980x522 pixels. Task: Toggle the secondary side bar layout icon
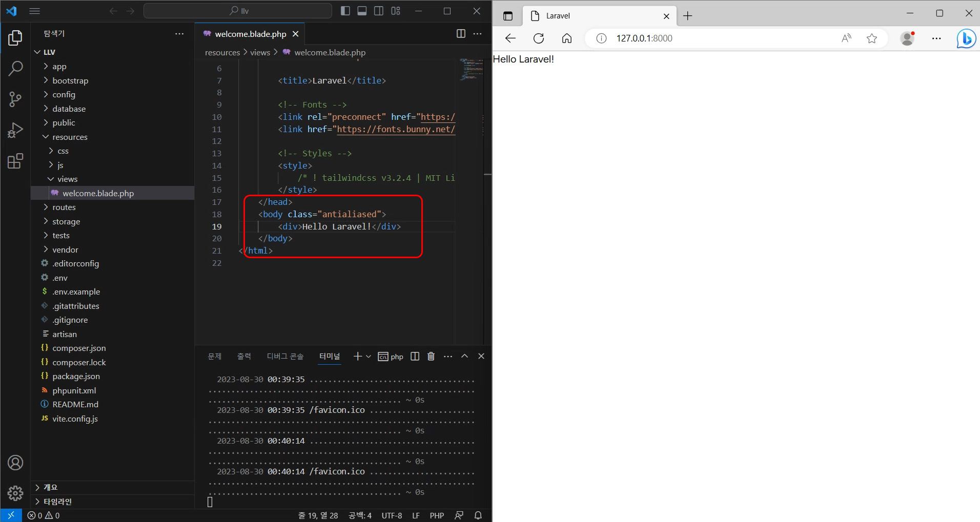(x=379, y=11)
